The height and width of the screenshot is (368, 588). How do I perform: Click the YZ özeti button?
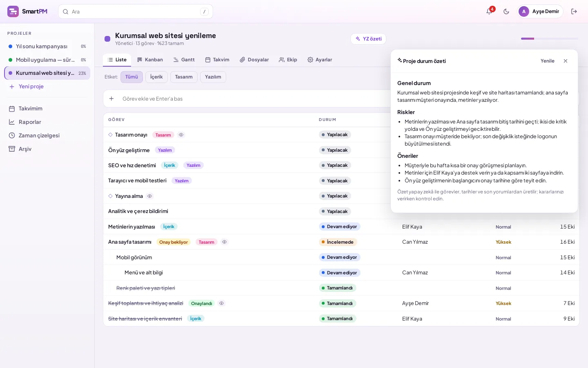pos(368,39)
